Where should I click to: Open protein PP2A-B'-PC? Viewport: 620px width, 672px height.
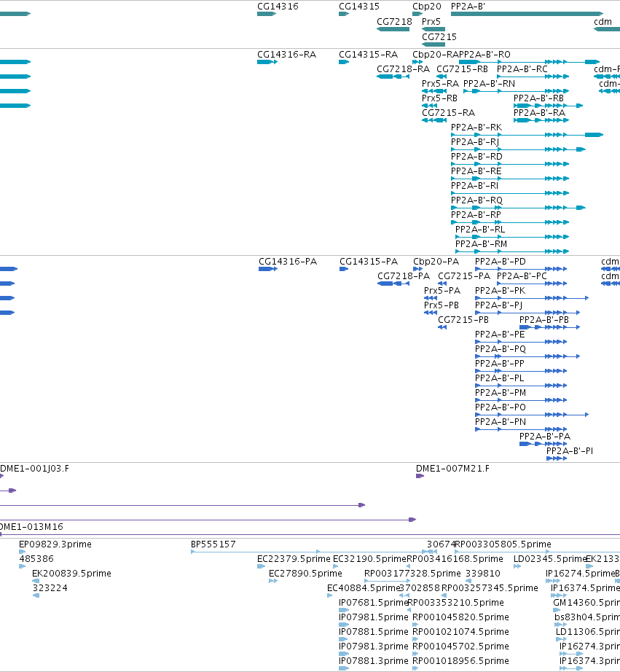[522, 276]
